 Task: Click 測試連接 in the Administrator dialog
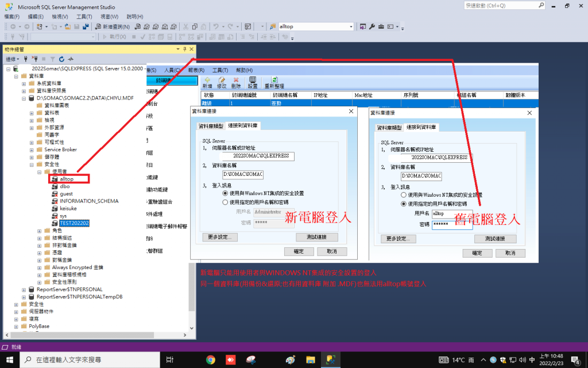pyautogui.click(x=317, y=237)
